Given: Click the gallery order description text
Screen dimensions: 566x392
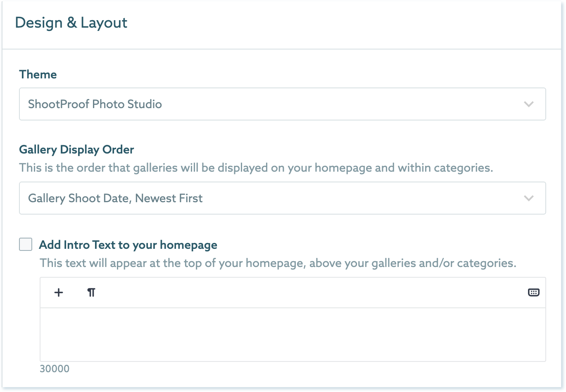Looking at the screenshot, I should 256,168.
